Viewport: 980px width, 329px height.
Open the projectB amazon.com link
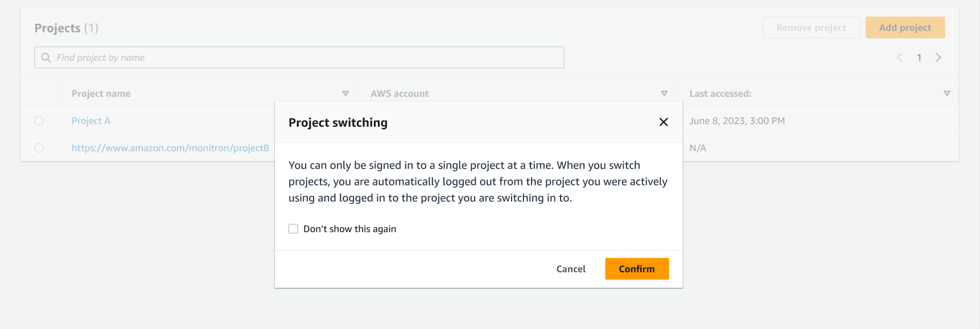tap(169, 147)
